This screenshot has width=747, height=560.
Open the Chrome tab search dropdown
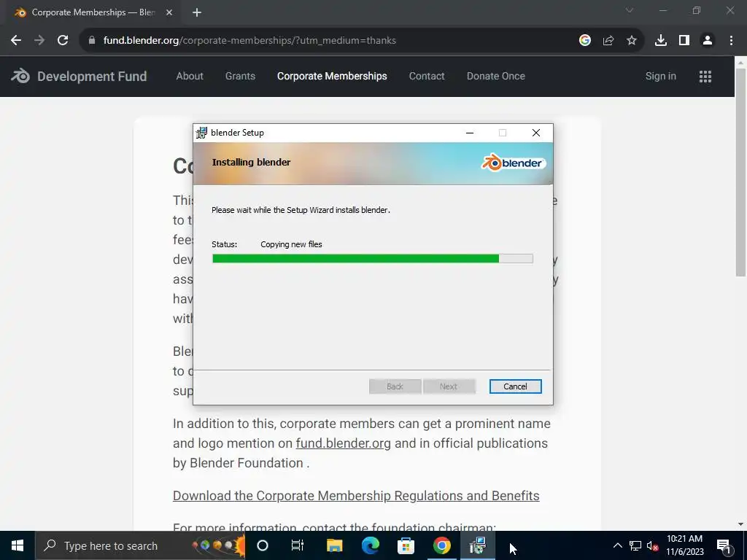click(630, 10)
